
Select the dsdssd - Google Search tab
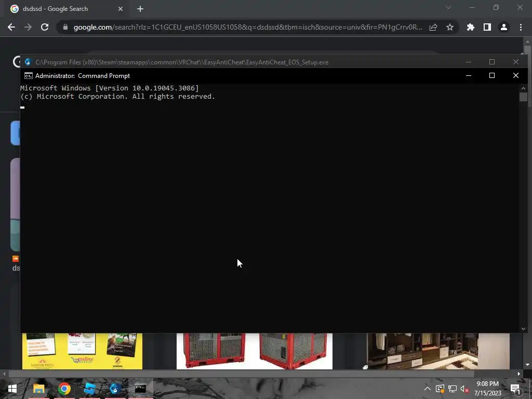click(x=66, y=9)
